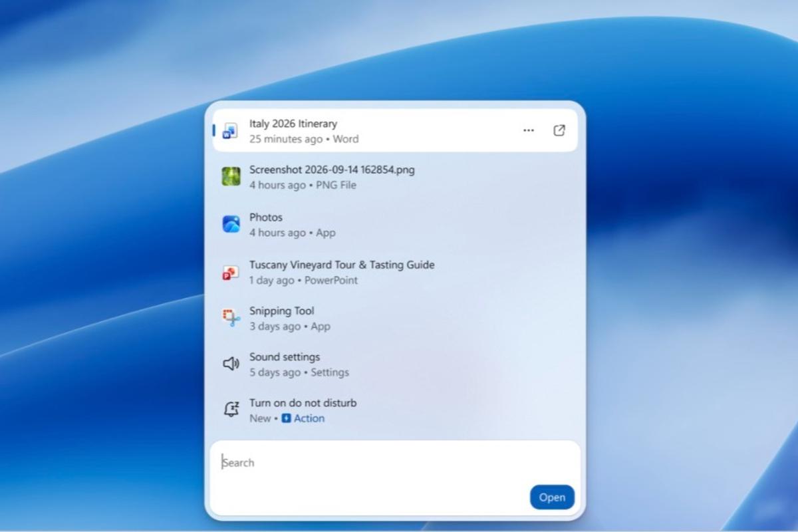Viewport: 798px width, 532px height.
Task: Click the '4 hours ago • App' subtitle
Action: 293,233
